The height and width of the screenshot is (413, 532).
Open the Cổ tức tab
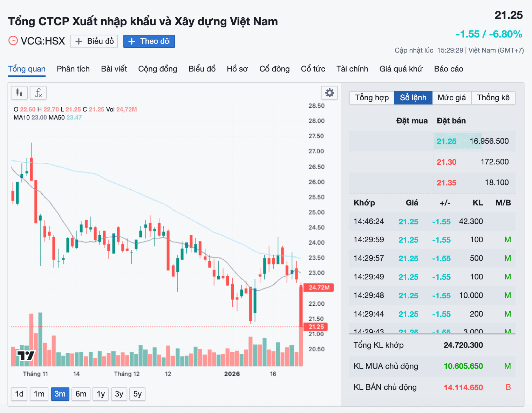click(x=313, y=69)
